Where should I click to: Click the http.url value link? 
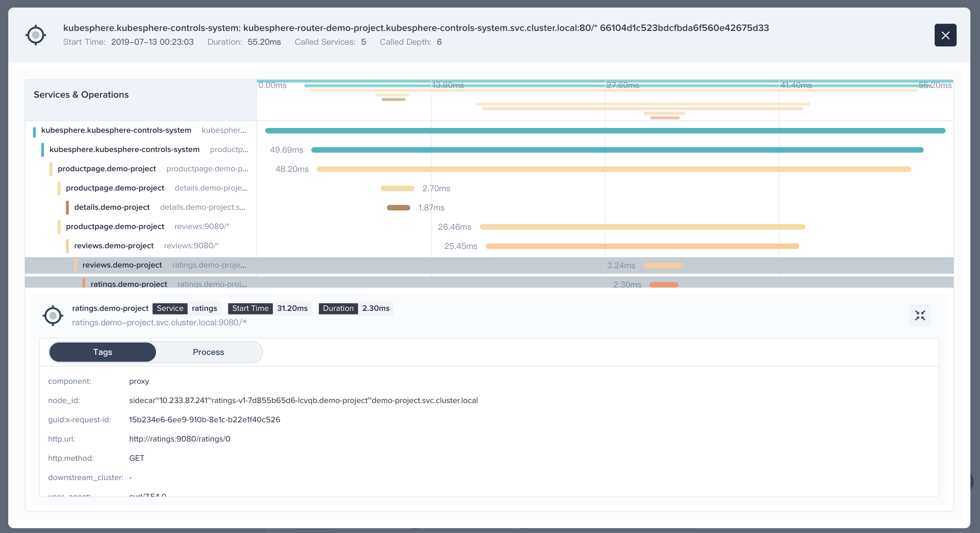click(180, 438)
